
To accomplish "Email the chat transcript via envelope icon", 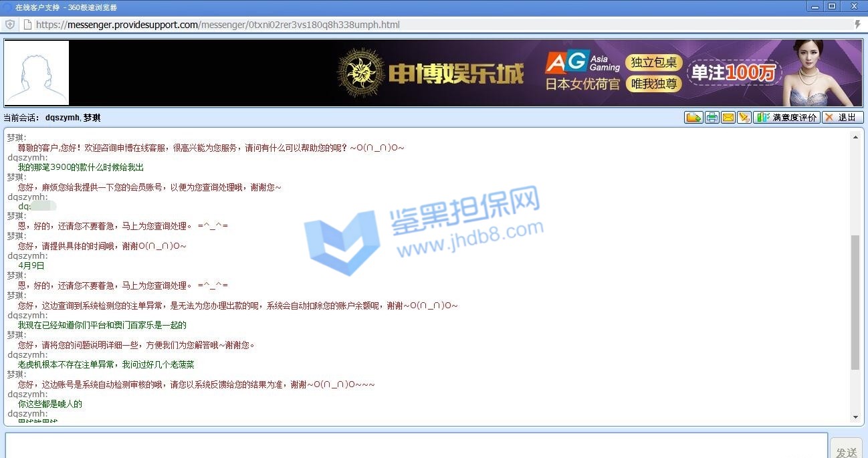I will click(728, 118).
